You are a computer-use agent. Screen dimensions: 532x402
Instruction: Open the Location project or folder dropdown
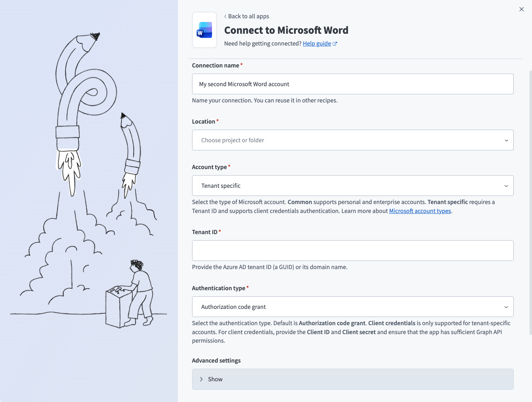pyautogui.click(x=353, y=140)
